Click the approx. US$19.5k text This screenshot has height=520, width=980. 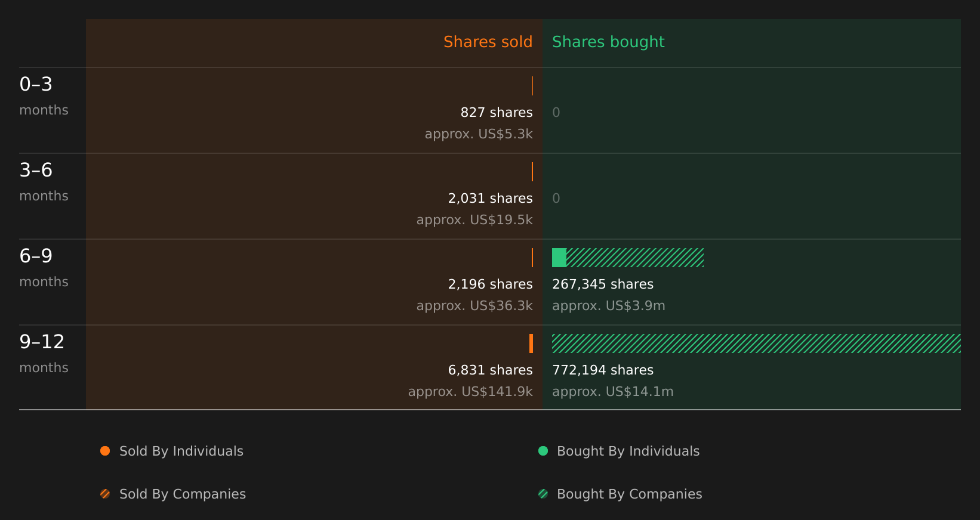pyautogui.click(x=474, y=220)
